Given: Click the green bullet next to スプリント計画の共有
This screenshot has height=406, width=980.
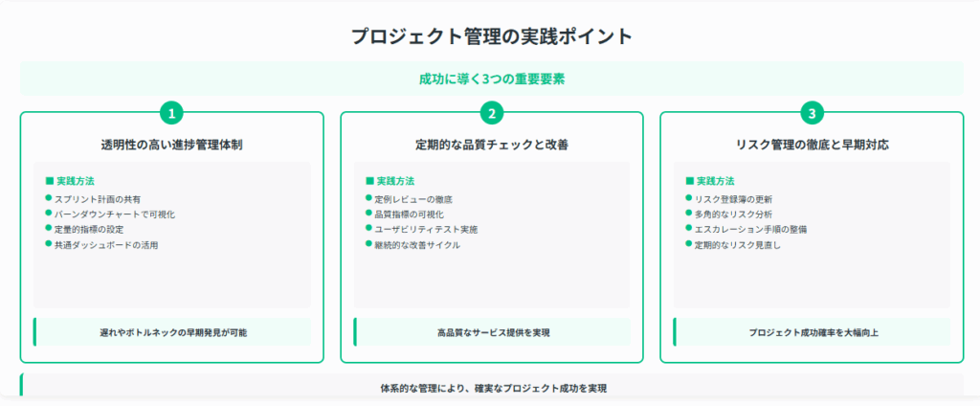Looking at the screenshot, I should click(48, 197).
